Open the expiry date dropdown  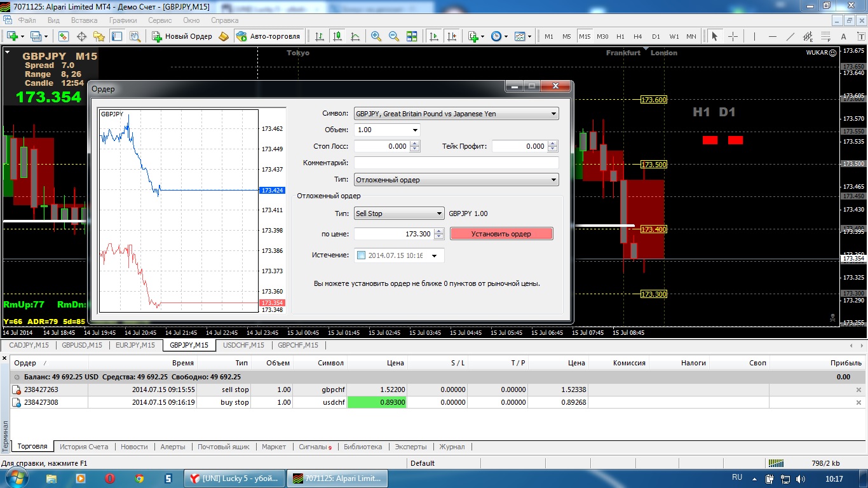[435, 255]
